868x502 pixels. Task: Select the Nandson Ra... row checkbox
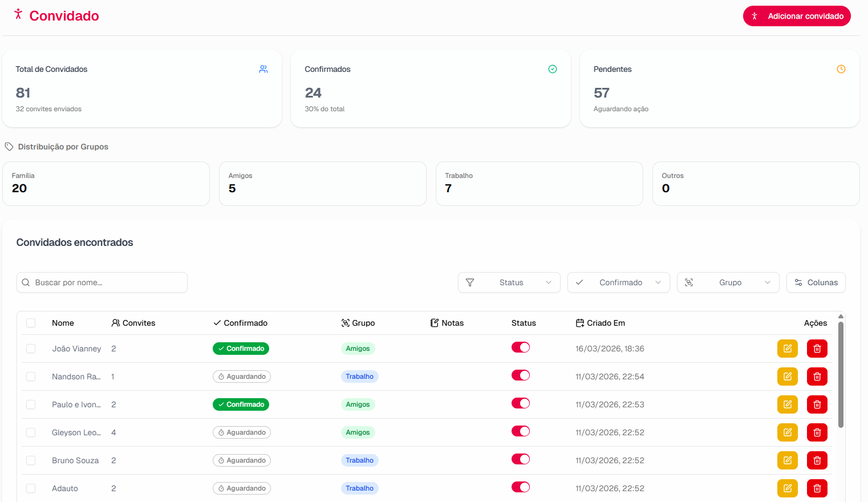click(x=31, y=376)
